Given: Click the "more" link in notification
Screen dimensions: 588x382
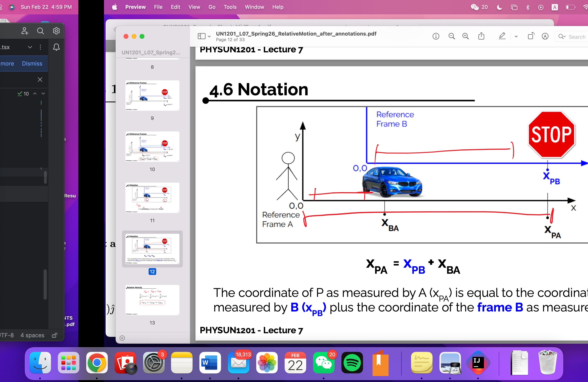Looking at the screenshot, I should [x=7, y=63].
